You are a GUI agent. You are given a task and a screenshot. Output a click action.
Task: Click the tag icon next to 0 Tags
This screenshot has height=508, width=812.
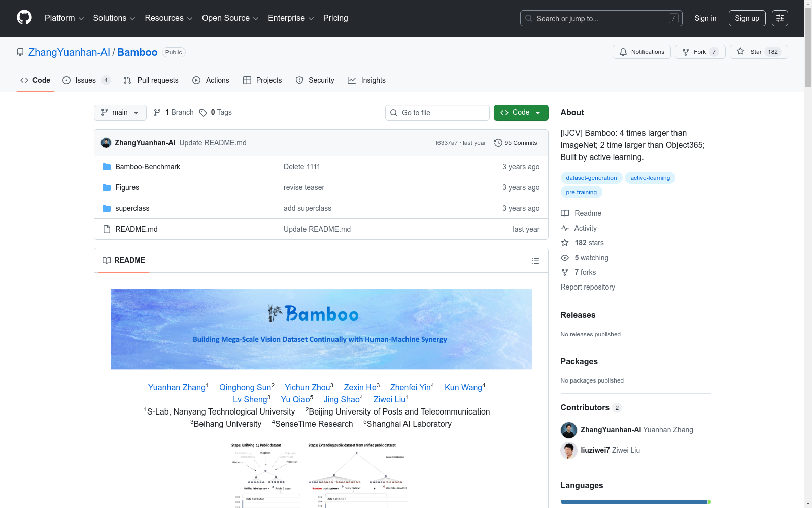coord(203,113)
